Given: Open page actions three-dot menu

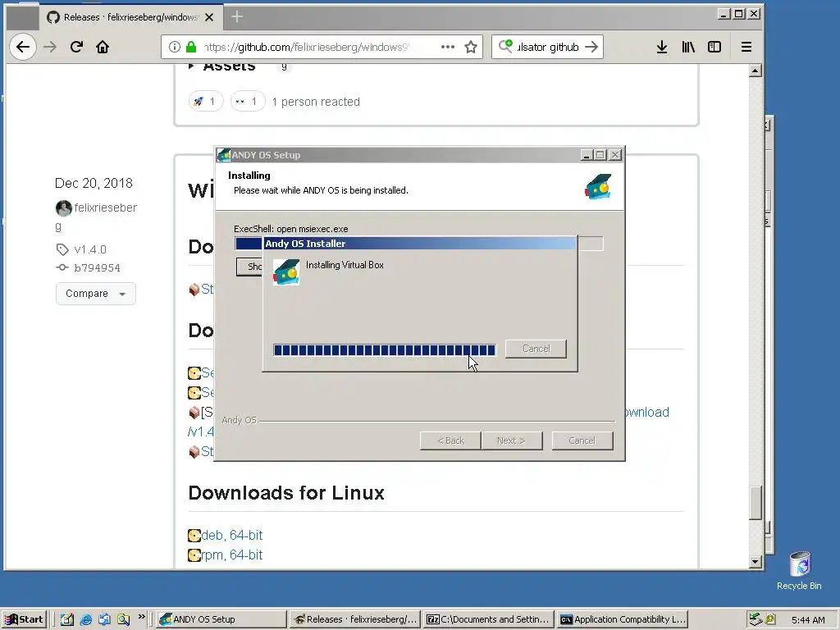Looking at the screenshot, I should 448,47.
